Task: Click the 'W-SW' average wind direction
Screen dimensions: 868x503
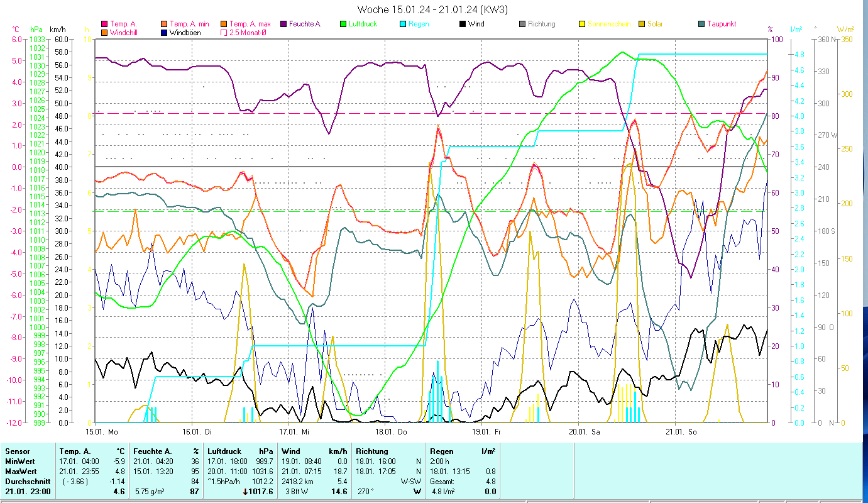Action: click(412, 482)
